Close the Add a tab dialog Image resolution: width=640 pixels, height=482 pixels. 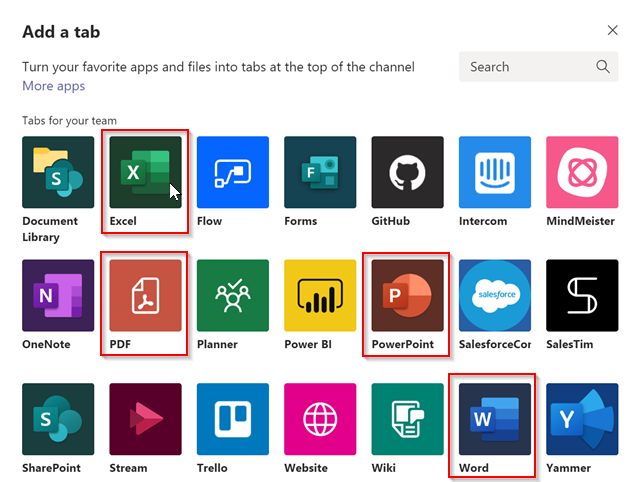[x=612, y=31]
